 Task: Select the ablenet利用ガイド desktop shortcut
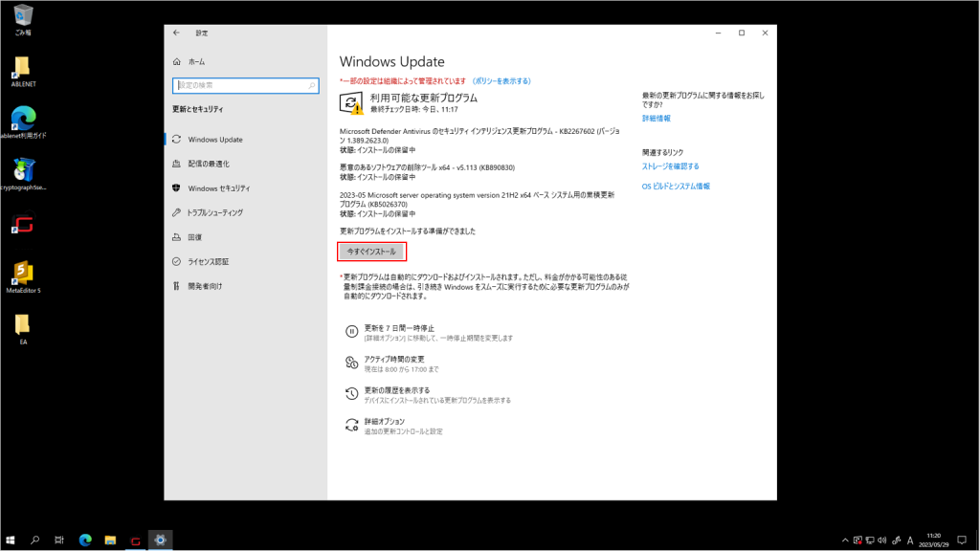[x=23, y=122]
